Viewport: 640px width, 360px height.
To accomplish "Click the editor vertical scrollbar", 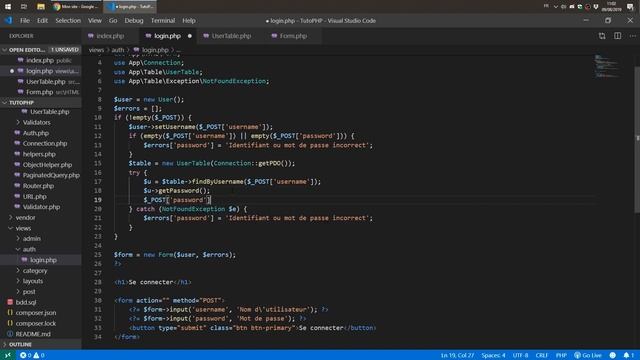I will [637, 139].
